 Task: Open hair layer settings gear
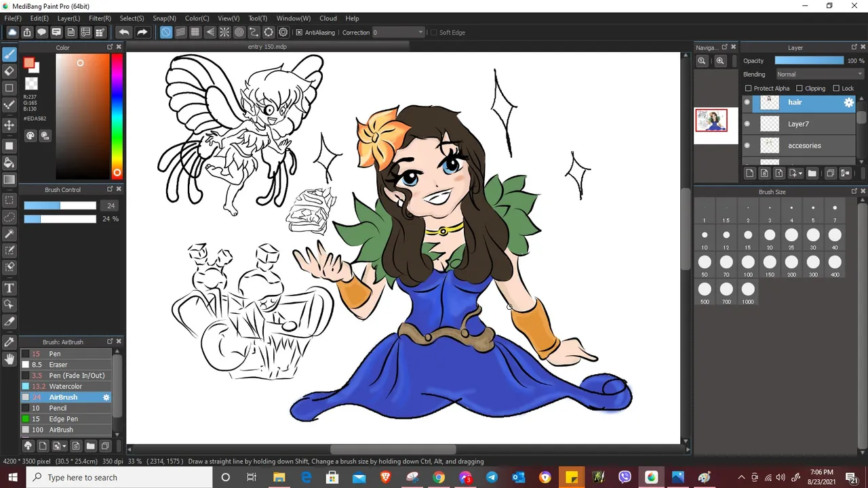[848, 102]
